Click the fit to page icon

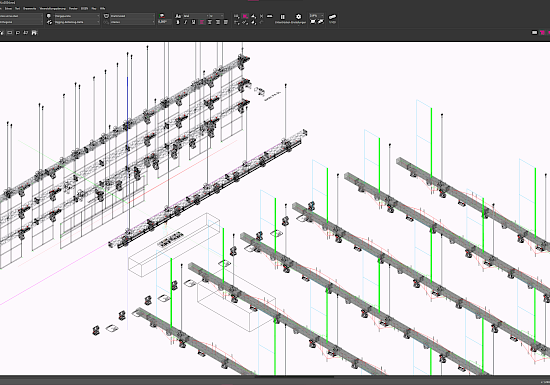tap(313, 22)
